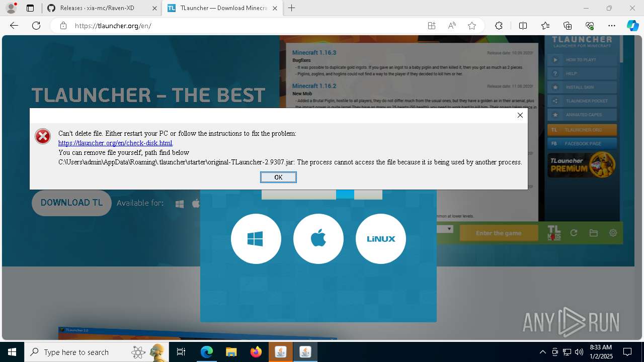Open notification center
This screenshot has height=362, width=644.
627,352
